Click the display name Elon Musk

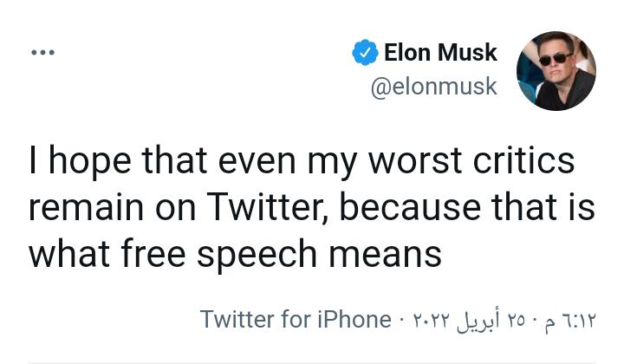[439, 53]
